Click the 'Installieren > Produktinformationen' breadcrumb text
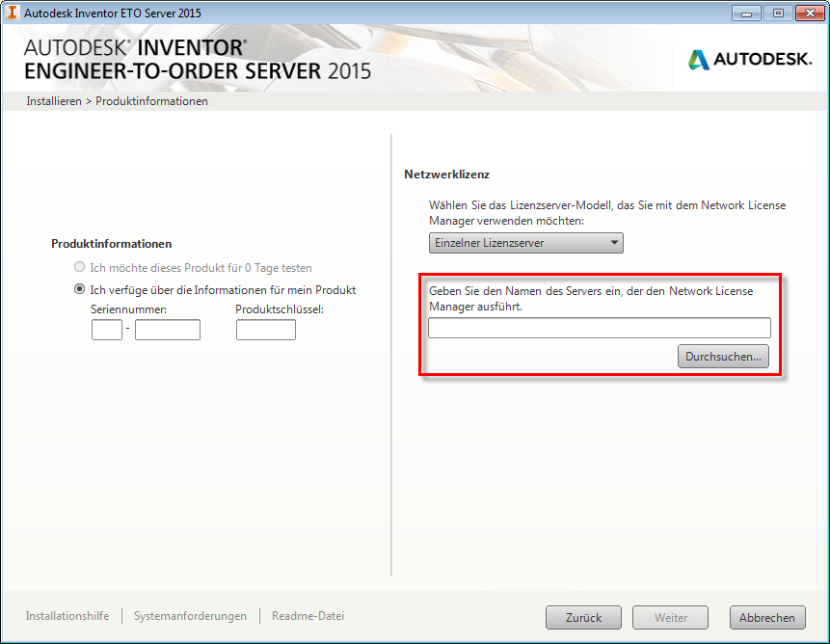Viewport: 830px width, 644px height. coord(117,101)
